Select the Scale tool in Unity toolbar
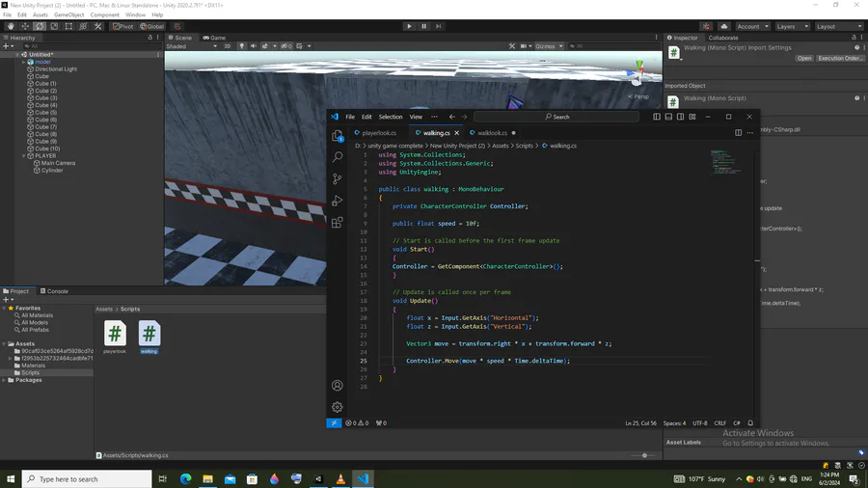The image size is (868, 488). pos(54,26)
